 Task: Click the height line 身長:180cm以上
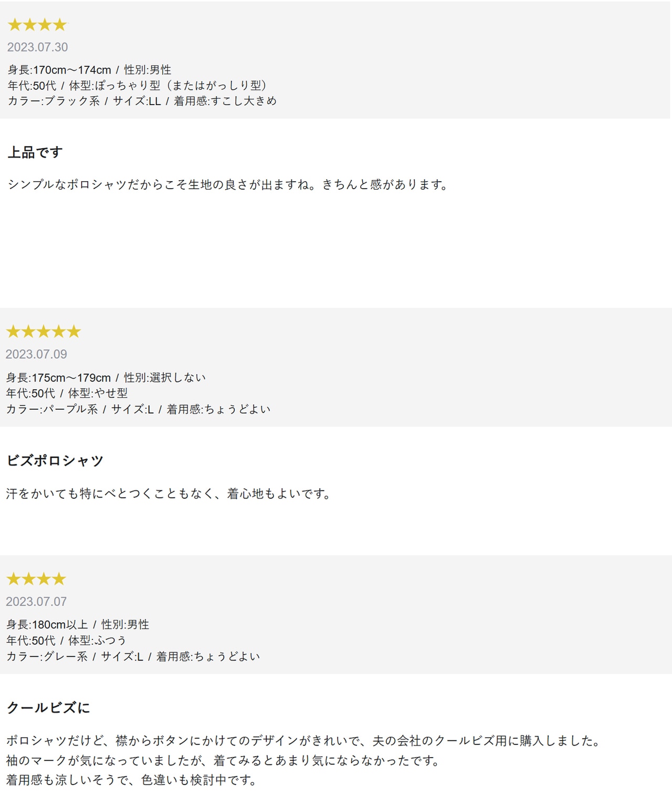click(x=78, y=625)
